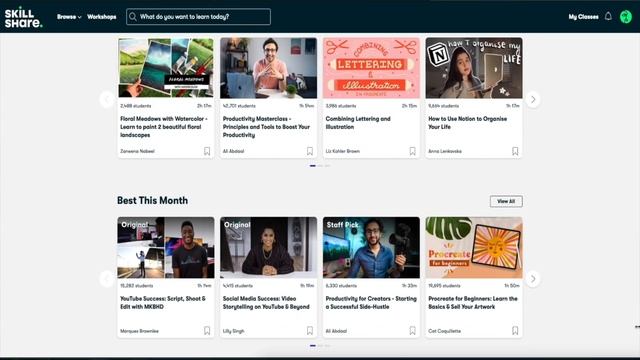Screen dimensions: 640x360
Task: Open 'Combining Lettering and Illustration' title
Action: point(358,122)
